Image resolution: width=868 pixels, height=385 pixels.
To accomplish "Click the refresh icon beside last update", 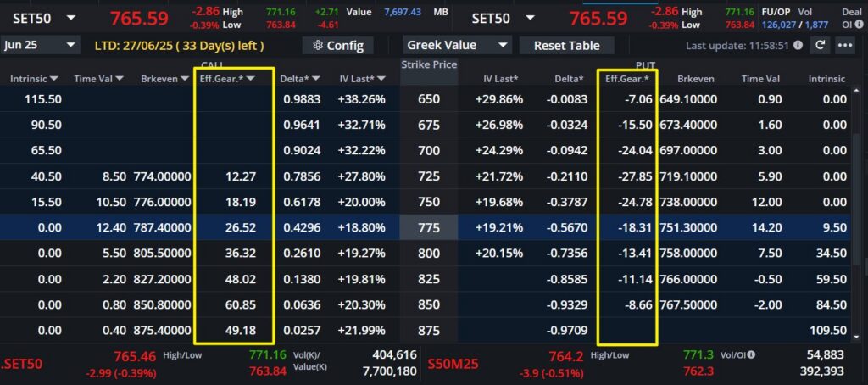I will [820, 45].
